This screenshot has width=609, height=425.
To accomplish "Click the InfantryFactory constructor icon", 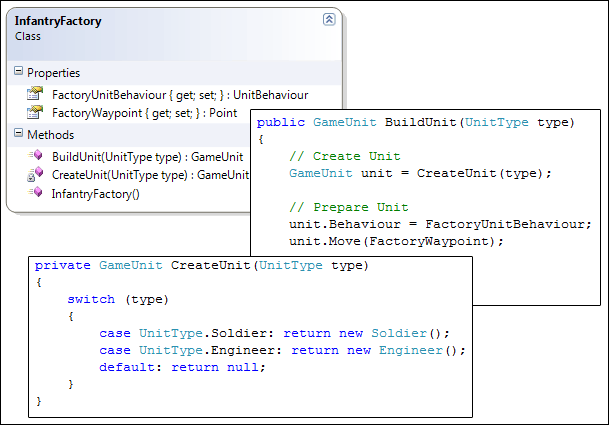I will click(x=35, y=192).
